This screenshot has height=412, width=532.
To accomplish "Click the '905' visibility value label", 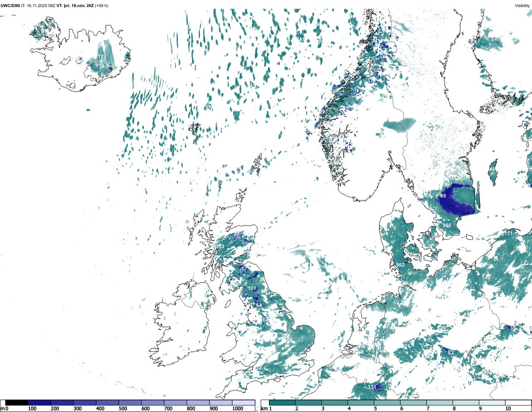I will 447,225.
